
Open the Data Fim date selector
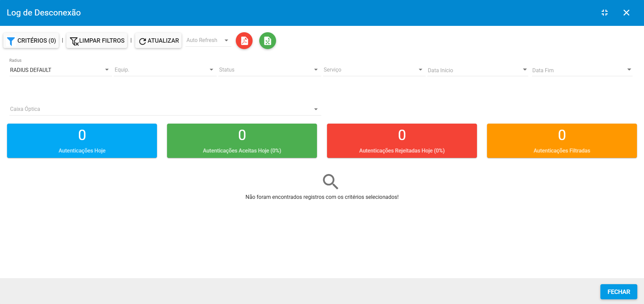(582, 70)
